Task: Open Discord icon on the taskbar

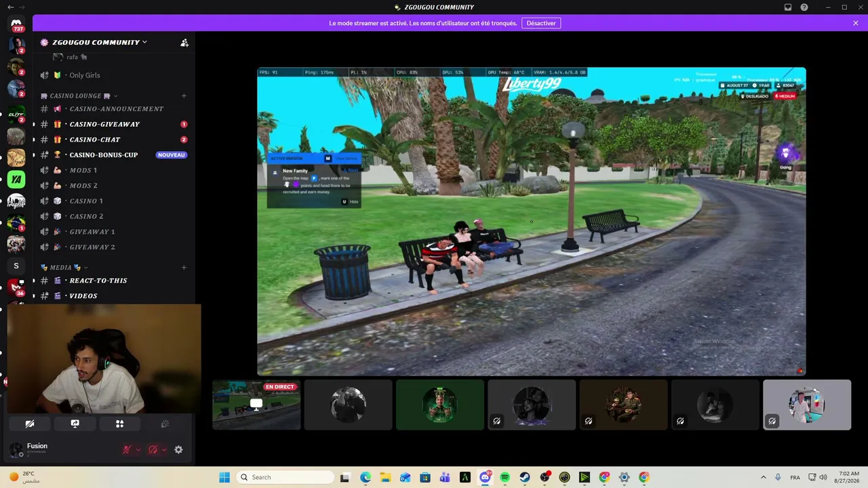Action: 485,477
